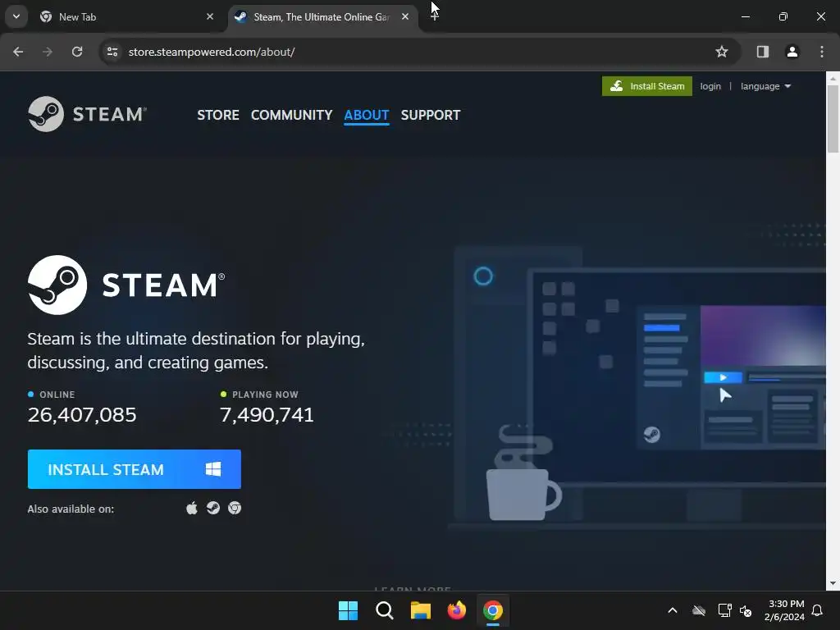Click the 'Also available on:' text
This screenshot has width=840, height=630.
point(71,509)
